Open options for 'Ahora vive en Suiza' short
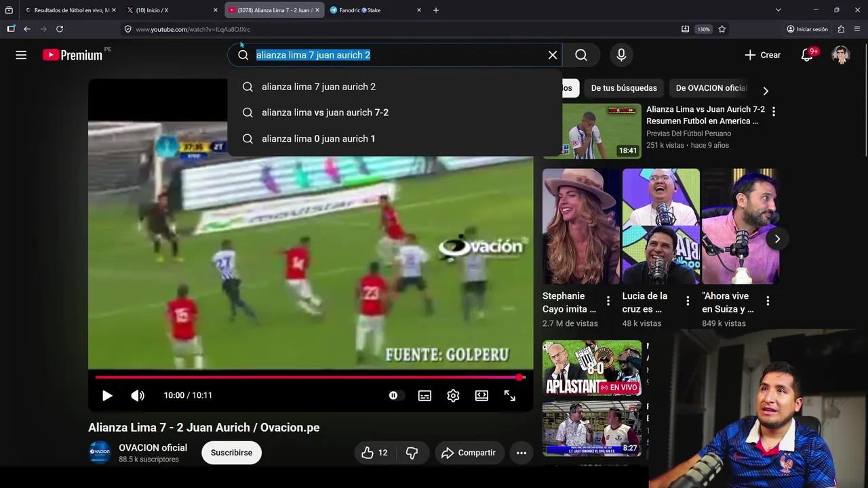868x488 pixels. (x=768, y=301)
